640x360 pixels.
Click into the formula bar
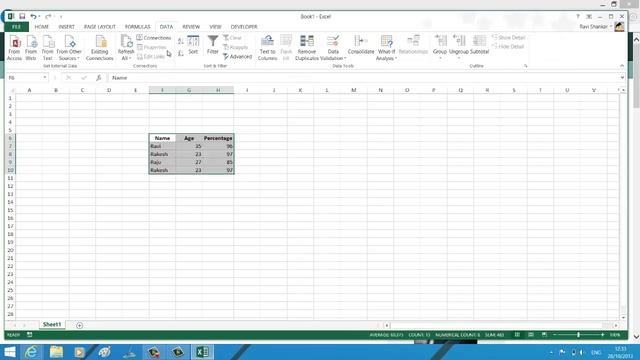click(363, 78)
